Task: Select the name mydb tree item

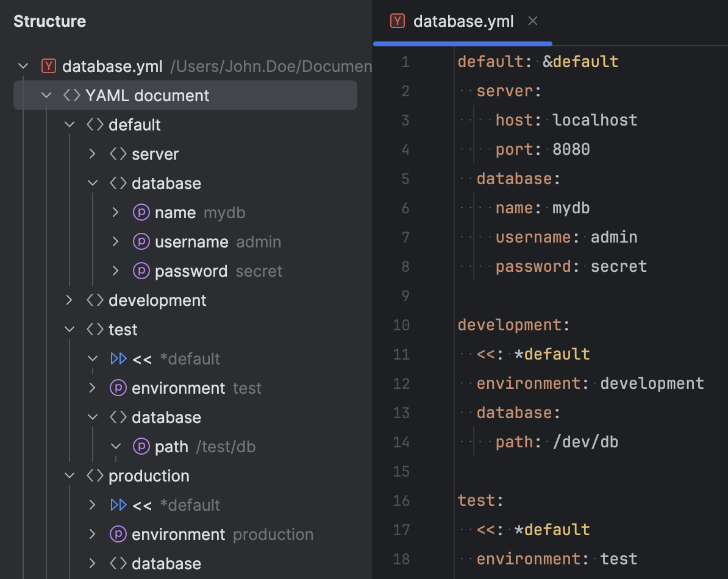Action: click(174, 212)
